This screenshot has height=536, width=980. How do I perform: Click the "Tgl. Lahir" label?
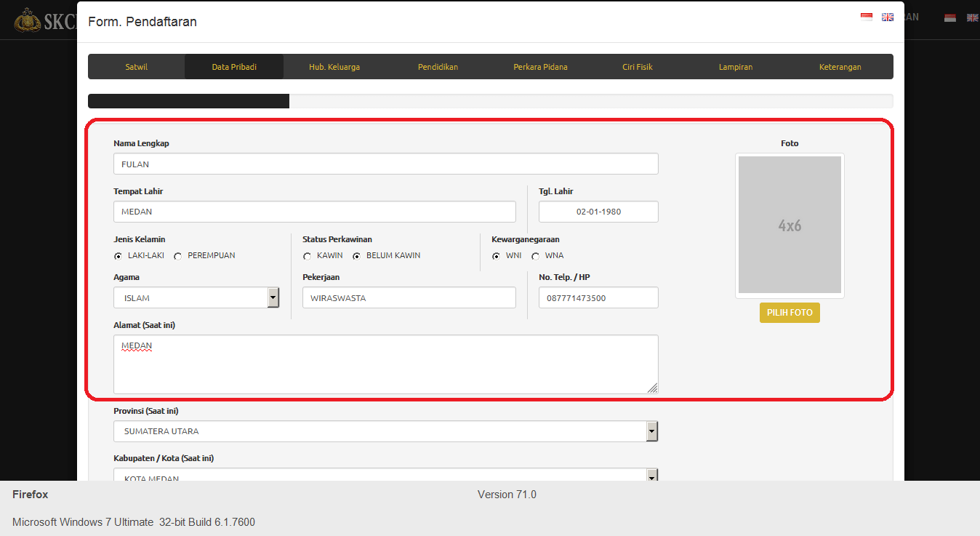click(x=556, y=191)
